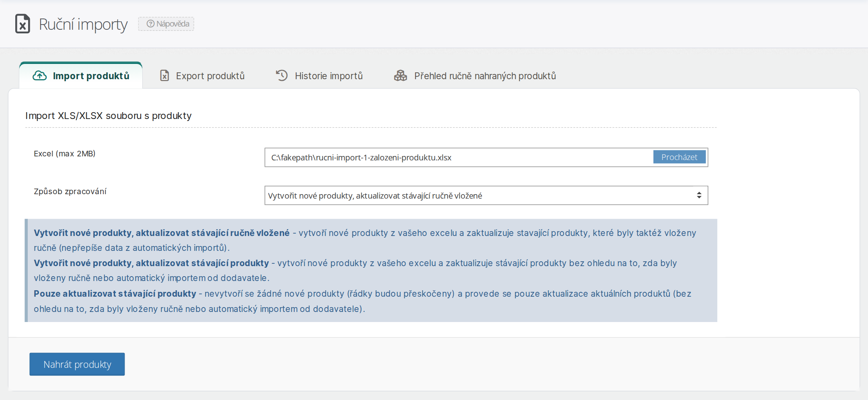
Task: Open the Způsob zpracování dropdown
Action: (486, 195)
